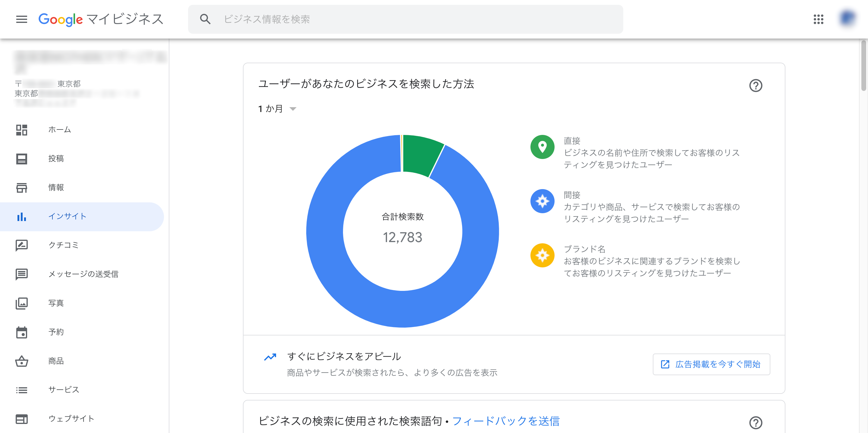Click the 直接 legend label
The image size is (868, 433).
572,141
